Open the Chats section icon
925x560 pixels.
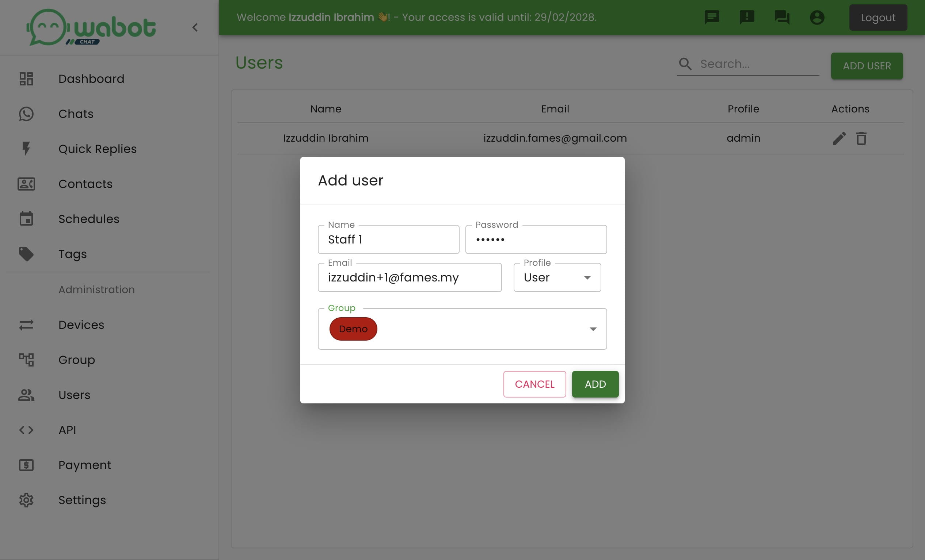click(x=26, y=114)
